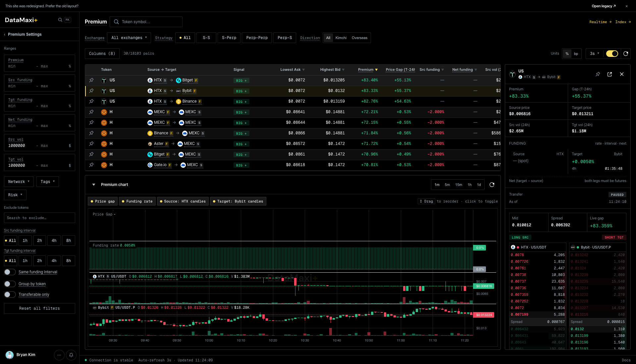Open the notifications bell

tap(71, 355)
